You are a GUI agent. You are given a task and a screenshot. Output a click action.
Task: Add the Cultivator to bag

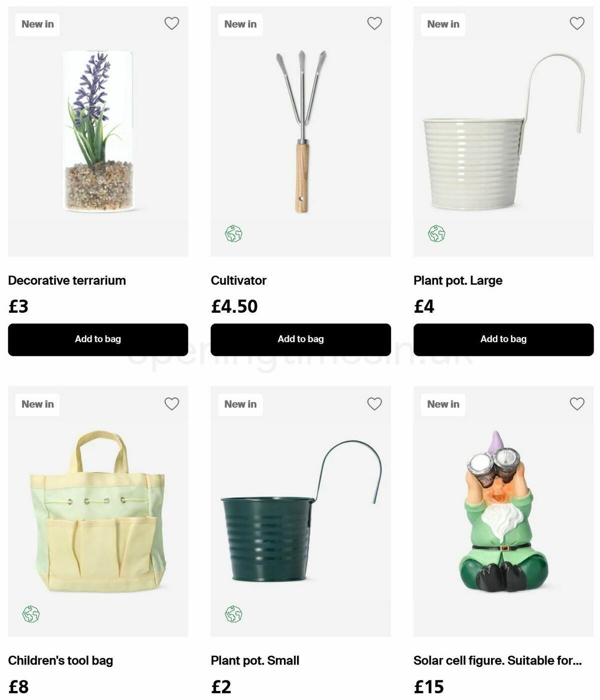[300, 340]
